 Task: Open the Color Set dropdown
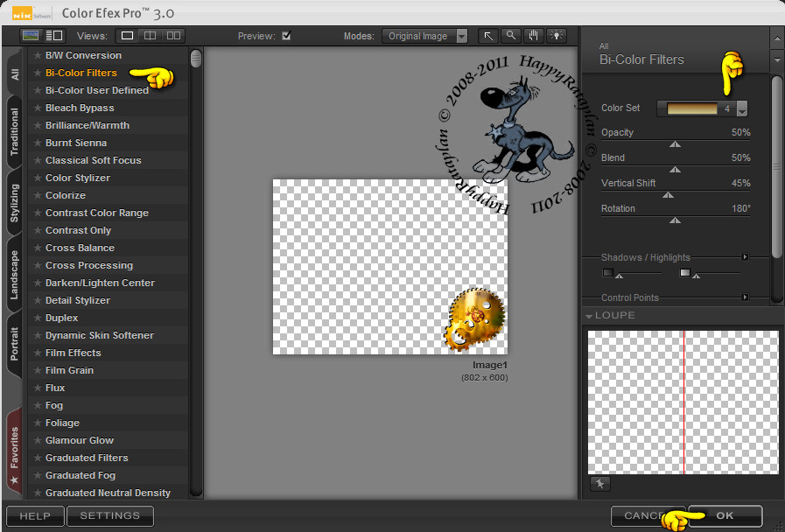(742, 108)
